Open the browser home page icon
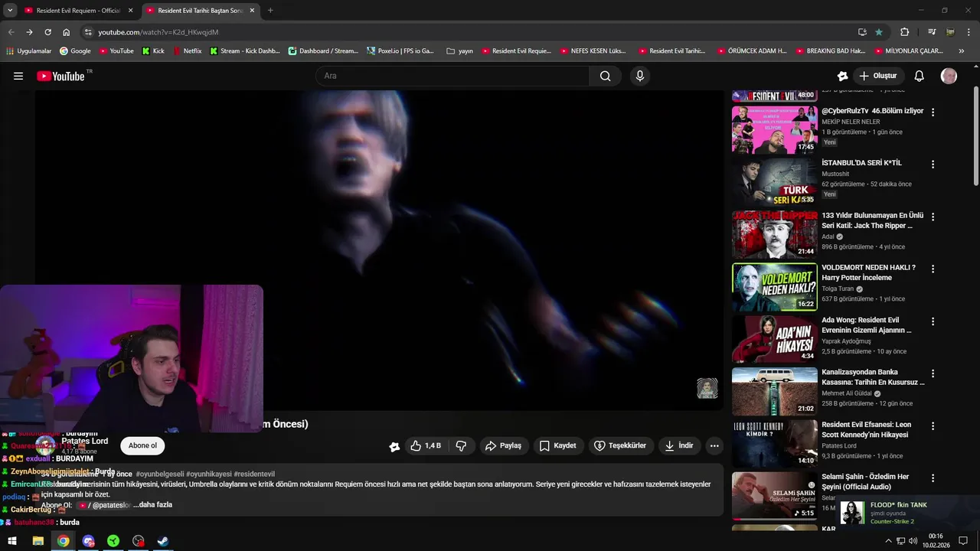This screenshot has height=551, width=980. click(67, 32)
